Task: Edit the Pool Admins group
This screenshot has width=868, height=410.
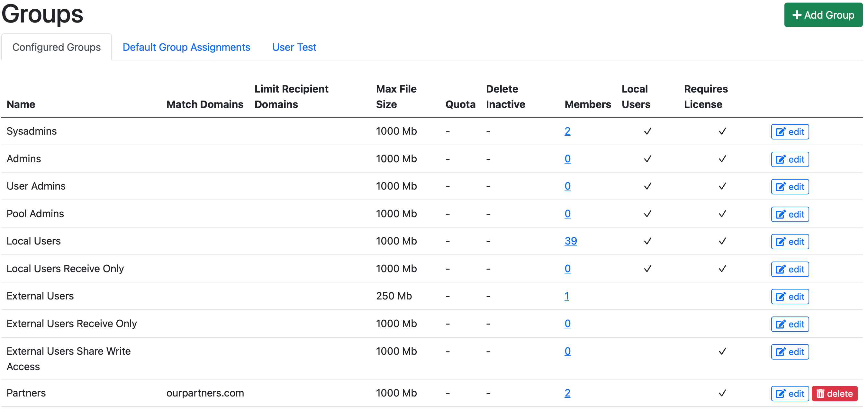Action: tap(790, 214)
